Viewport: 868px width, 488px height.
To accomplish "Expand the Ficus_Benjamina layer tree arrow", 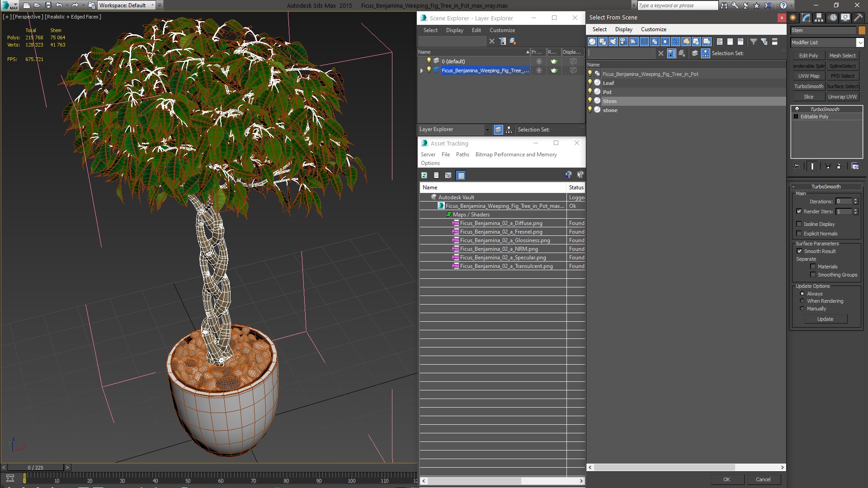I will (422, 70).
